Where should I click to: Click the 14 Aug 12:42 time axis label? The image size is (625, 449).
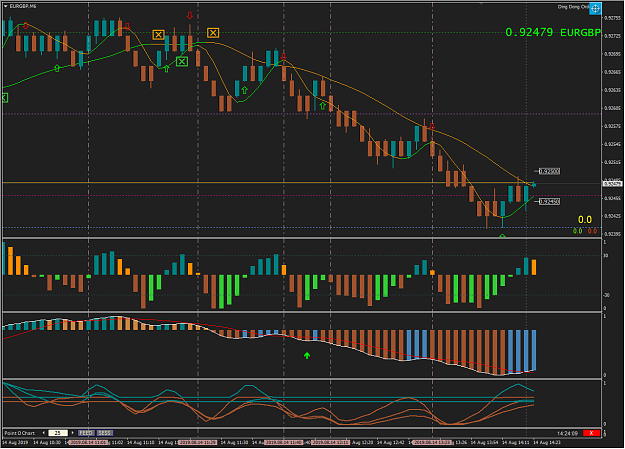(x=391, y=442)
